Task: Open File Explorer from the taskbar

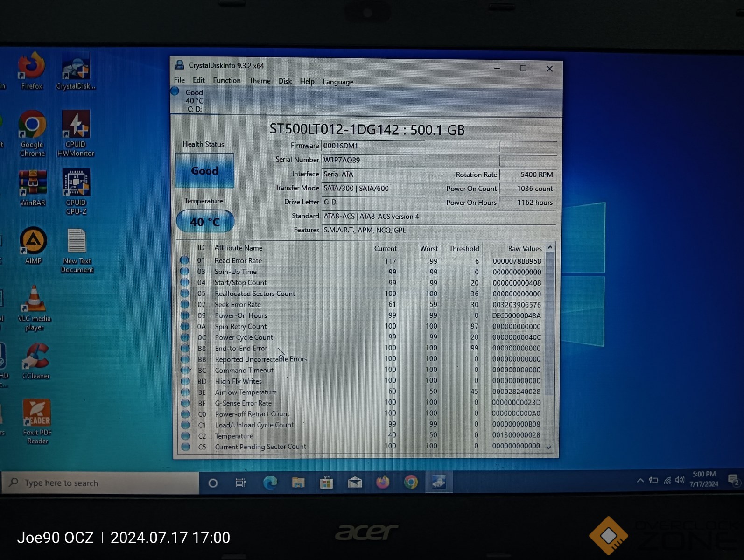Action: pos(298,483)
